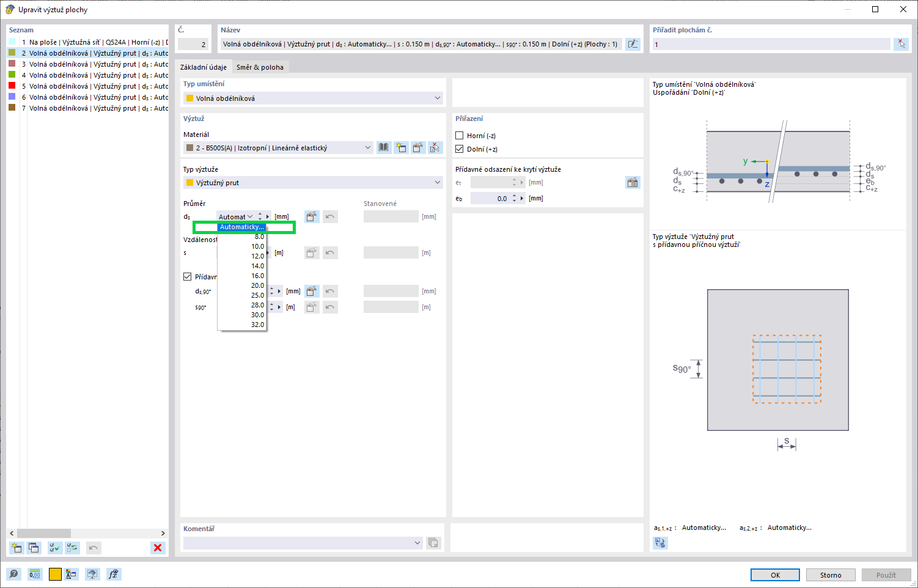Click the Seznam scrollbar right arrow
The height and width of the screenshot is (588, 918).
click(163, 533)
